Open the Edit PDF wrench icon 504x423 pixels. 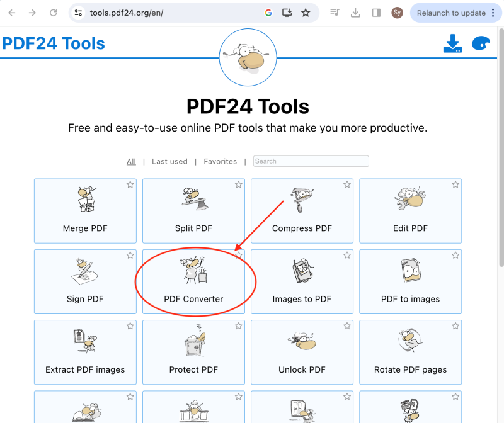410,198
